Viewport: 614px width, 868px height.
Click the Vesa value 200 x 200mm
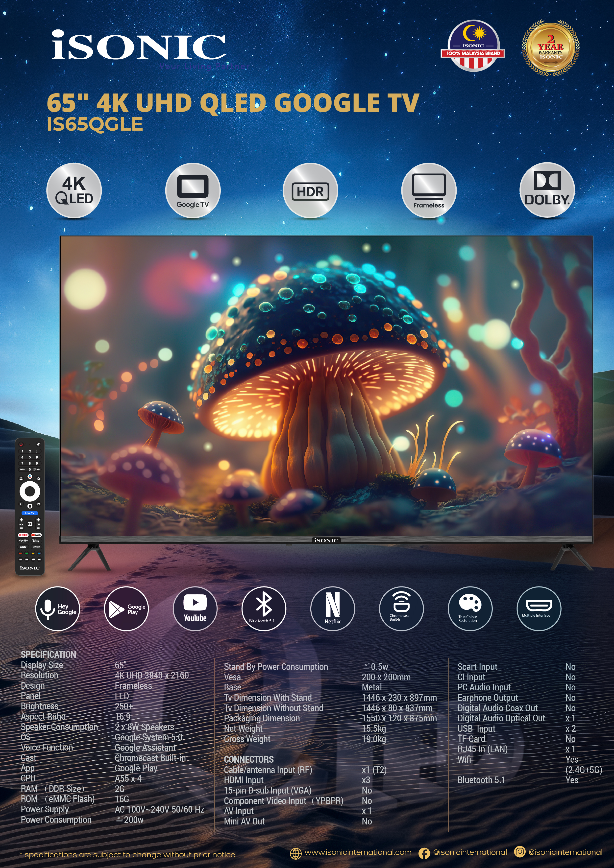click(x=386, y=677)
